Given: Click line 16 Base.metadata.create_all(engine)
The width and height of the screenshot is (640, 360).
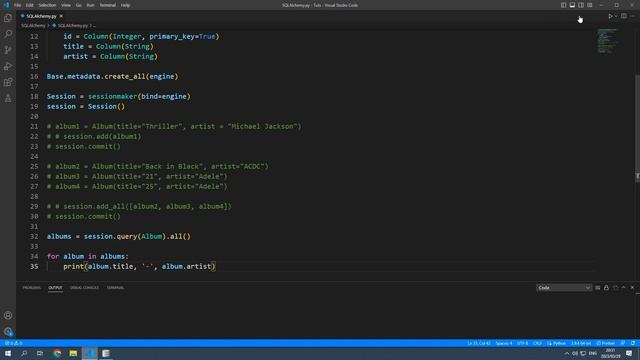Looking at the screenshot, I should 112,76.
